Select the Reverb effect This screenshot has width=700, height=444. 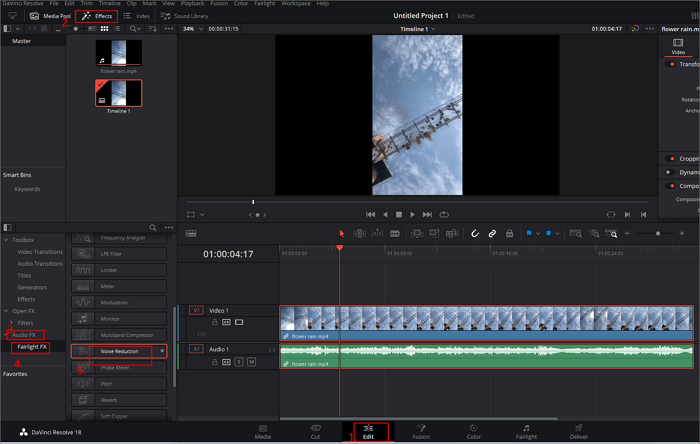(119, 400)
